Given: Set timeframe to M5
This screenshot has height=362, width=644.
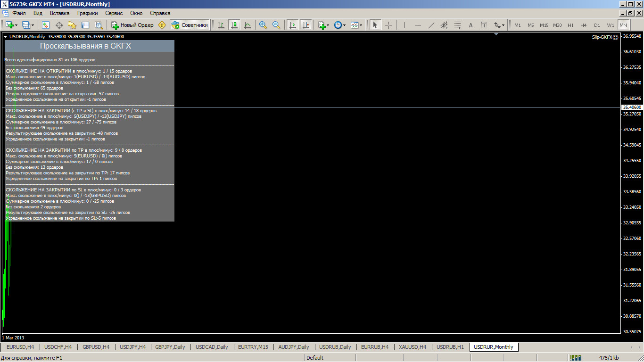Looking at the screenshot, I should (x=531, y=25).
